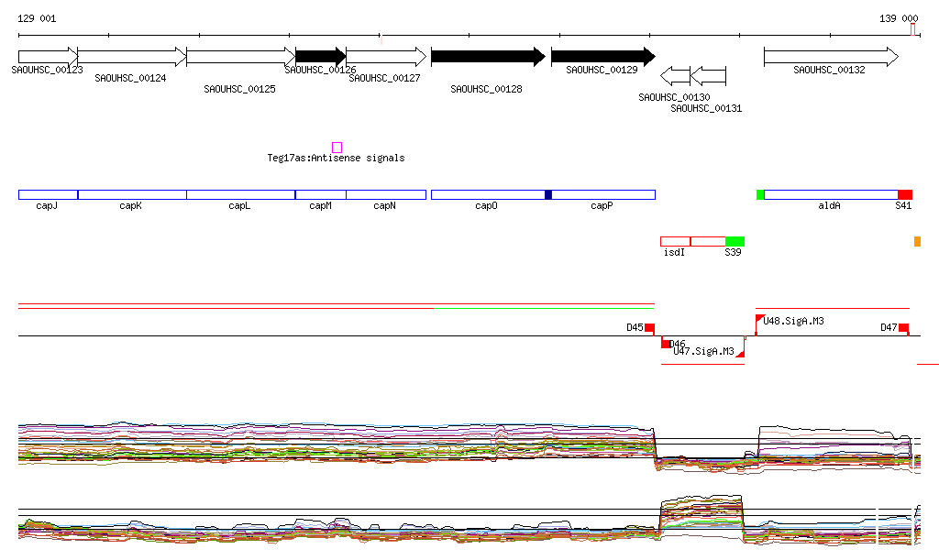
Task: Click the SAOUHSC_00124 gene arrow
Action: point(131,57)
